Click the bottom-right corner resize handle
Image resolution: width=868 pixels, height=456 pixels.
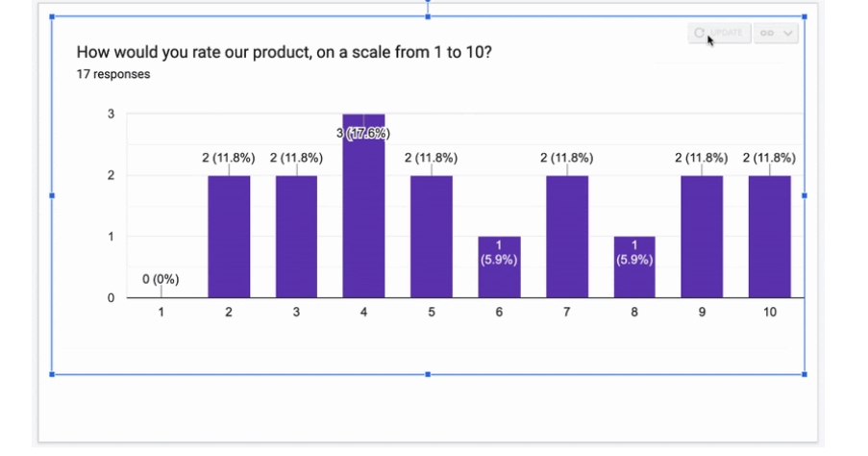point(805,374)
